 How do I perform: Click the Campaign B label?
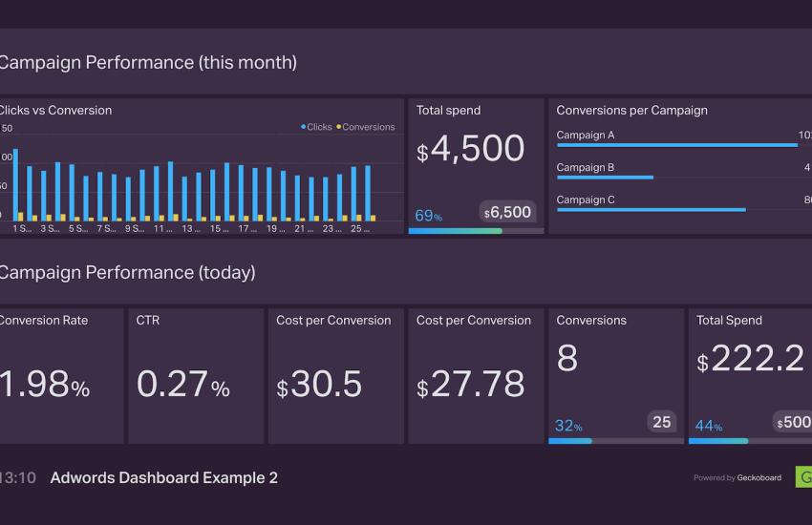click(586, 168)
